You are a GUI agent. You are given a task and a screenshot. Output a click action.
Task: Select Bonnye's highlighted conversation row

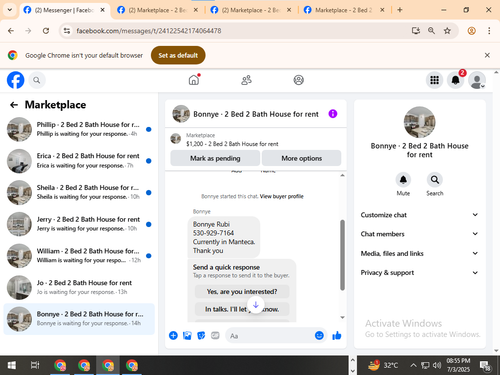pos(79,319)
